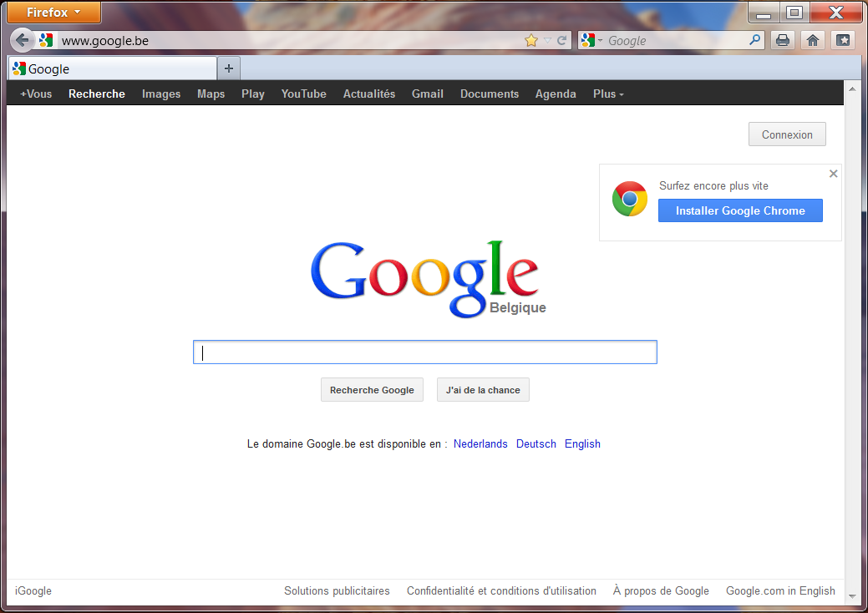Click the Google Belgique logo
The width and height of the screenshot is (868, 613).
(x=428, y=279)
